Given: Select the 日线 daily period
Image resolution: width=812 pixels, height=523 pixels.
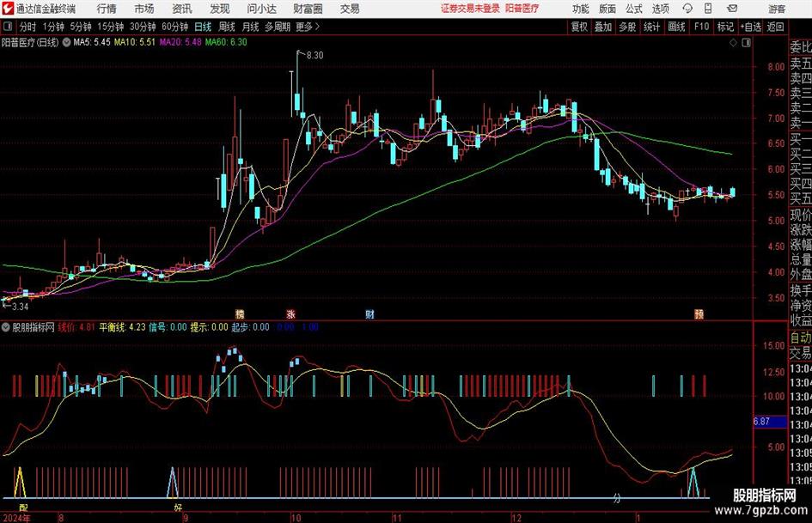Looking at the screenshot, I should point(203,27).
